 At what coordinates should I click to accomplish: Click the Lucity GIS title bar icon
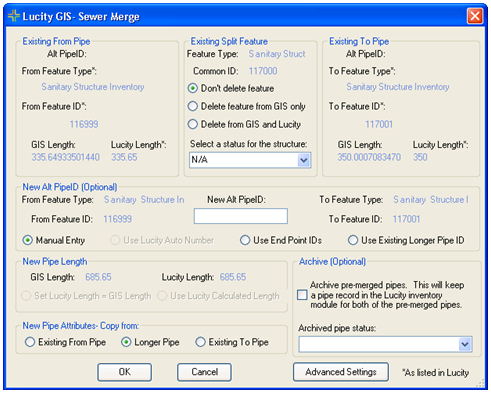(x=14, y=16)
